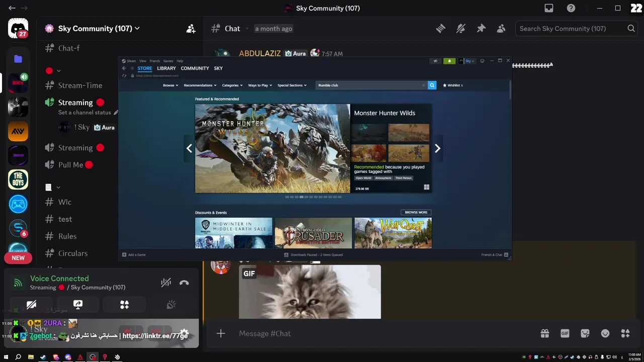Show previous featured game carousel arrow

(189, 148)
